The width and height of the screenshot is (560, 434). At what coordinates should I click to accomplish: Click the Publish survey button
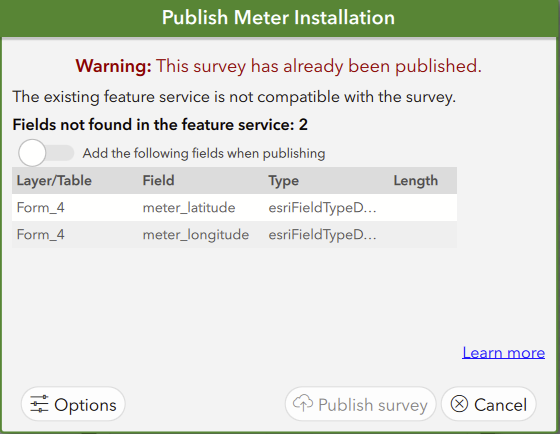pyautogui.click(x=360, y=404)
